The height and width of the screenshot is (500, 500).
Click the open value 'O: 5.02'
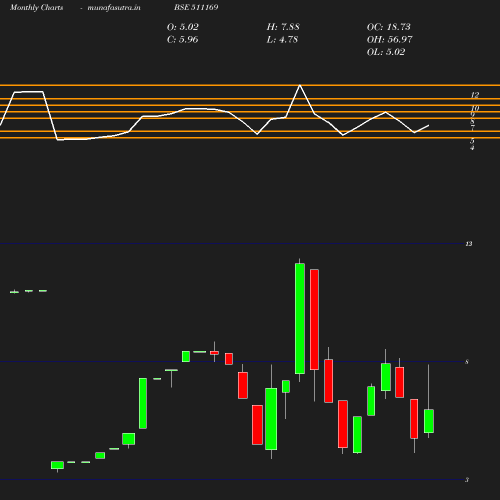point(183,27)
